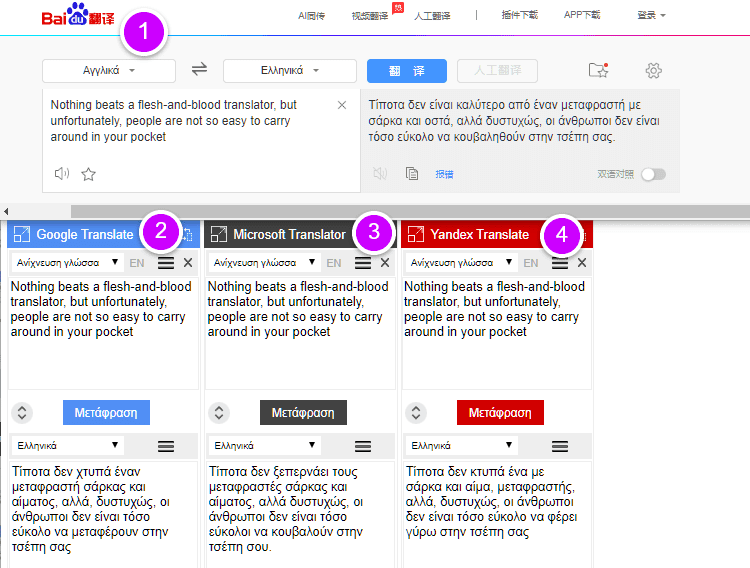This screenshot has height=568, width=750.
Task: Open the plugin download menu item
Action: (x=520, y=15)
